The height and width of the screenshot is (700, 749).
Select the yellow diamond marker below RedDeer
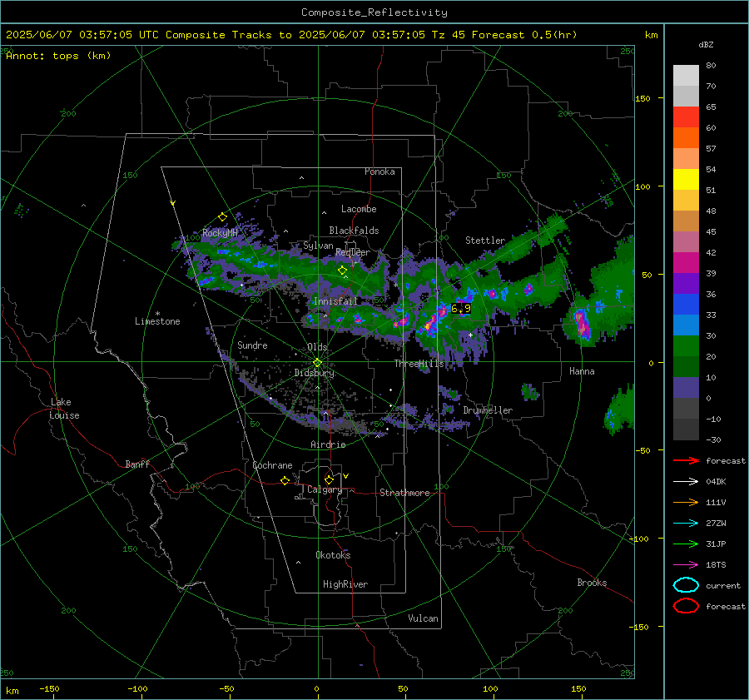pos(342,271)
